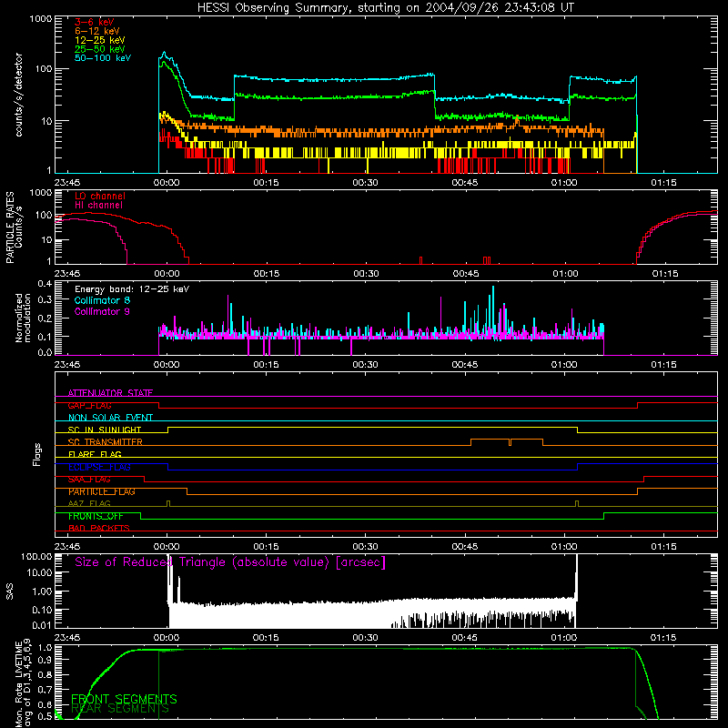The width and height of the screenshot is (728, 728).
Task: Click the 00:30 tick under the counts panel
Action: [x=366, y=183]
